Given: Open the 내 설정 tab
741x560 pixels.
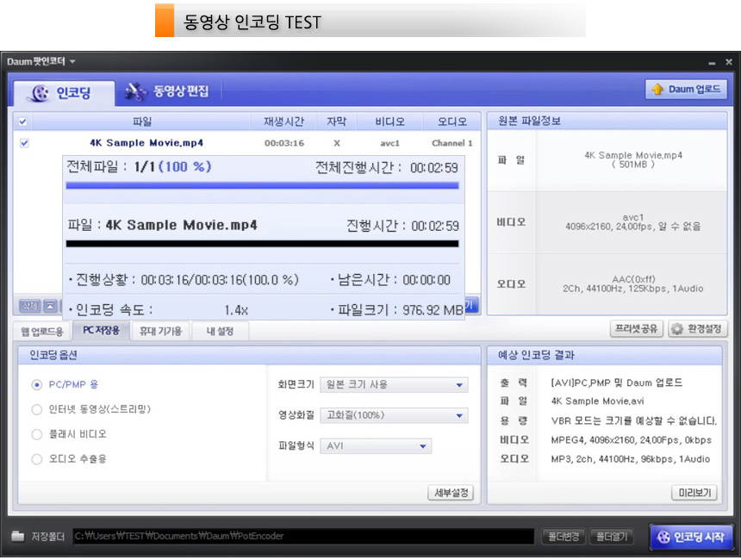Looking at the screenshot, I should 220,332.
